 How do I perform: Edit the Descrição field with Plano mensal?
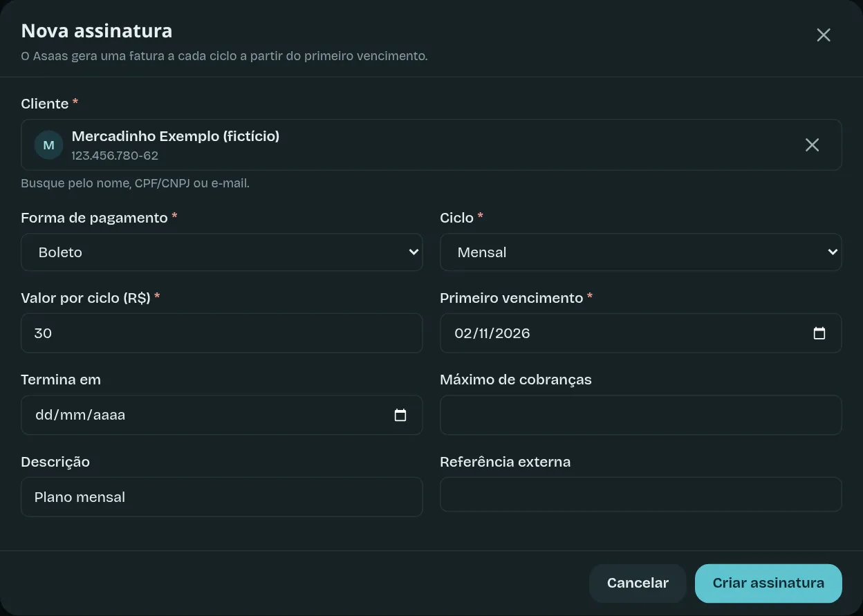pos(222,496)
